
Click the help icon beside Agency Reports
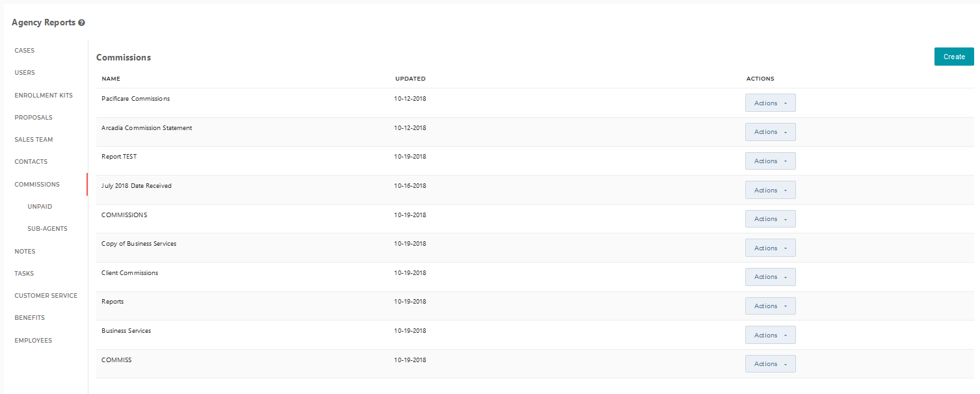(81, 23)
